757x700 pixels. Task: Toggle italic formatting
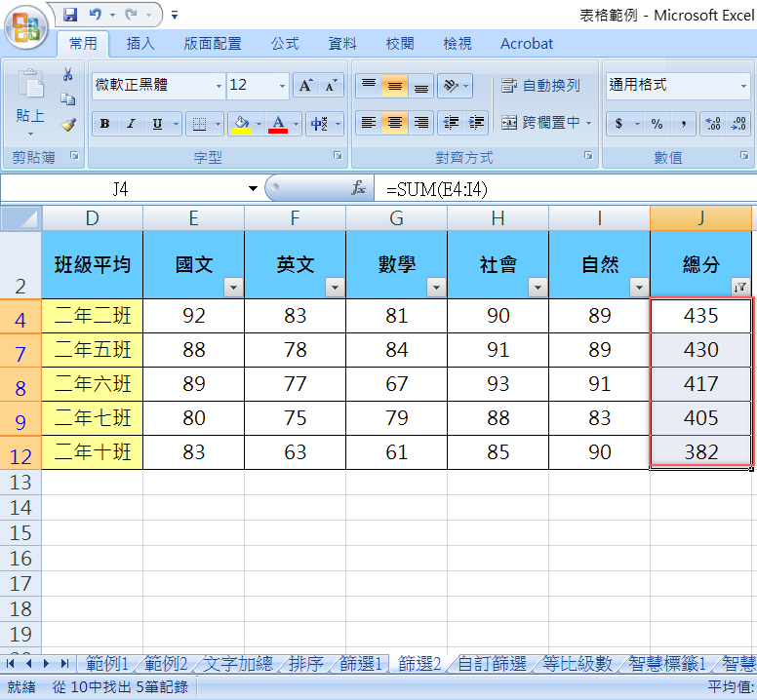tap(131, 124)
